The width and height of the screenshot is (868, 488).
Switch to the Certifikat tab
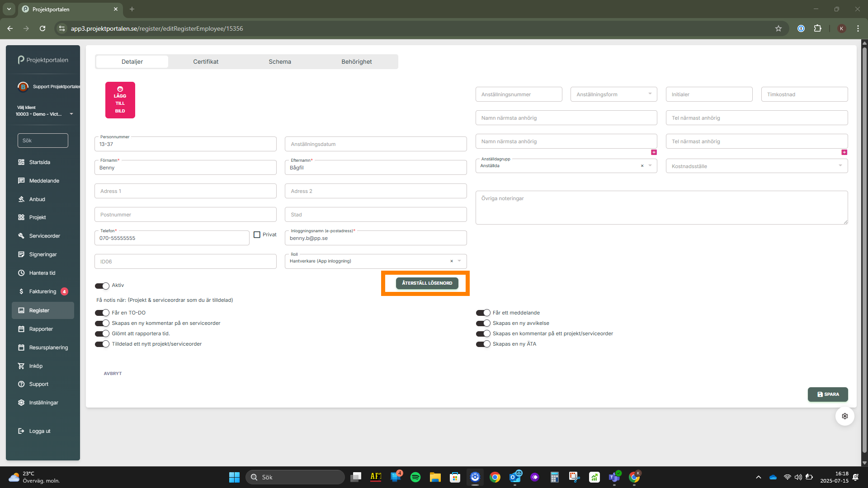206,62
